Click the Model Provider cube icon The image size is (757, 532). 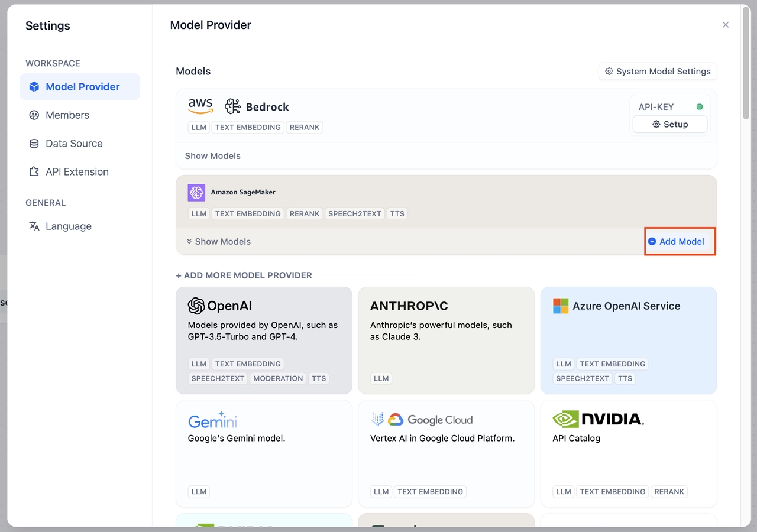tap(34, 87)
